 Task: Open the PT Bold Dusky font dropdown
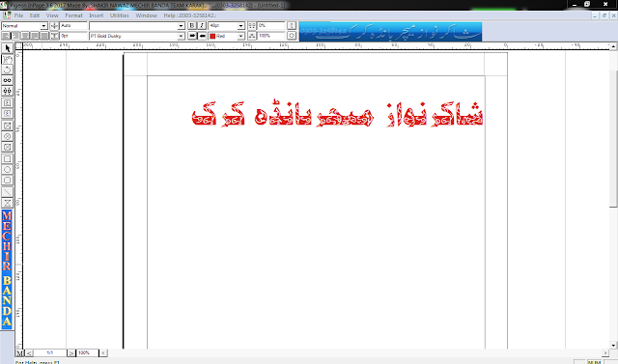tap(181, 37)
